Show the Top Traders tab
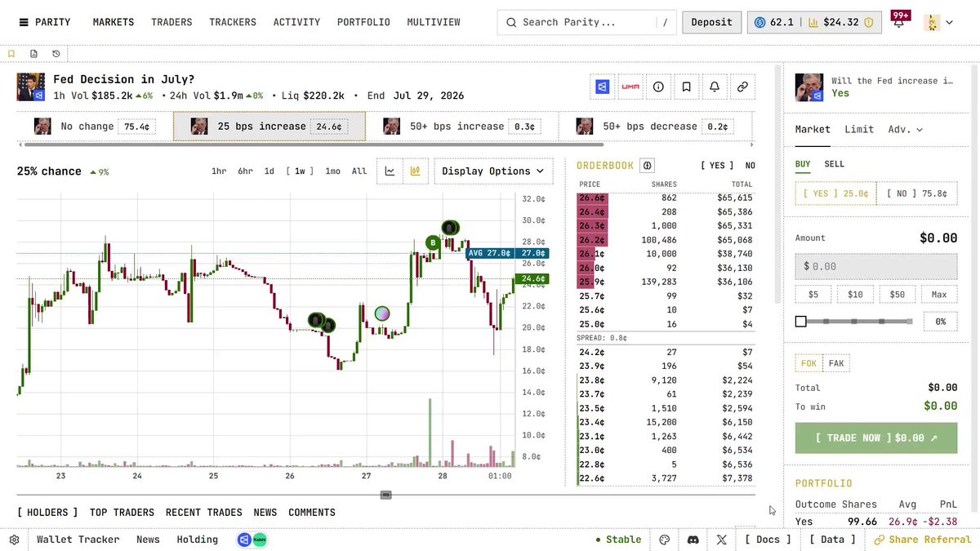The width and height of the screenshot is (980, 551). click(122, 513)
